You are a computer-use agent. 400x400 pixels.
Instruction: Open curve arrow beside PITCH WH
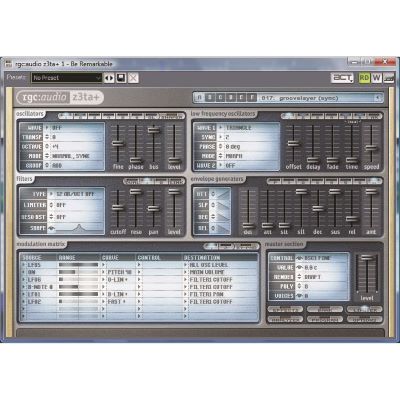[x=104, y=272]
